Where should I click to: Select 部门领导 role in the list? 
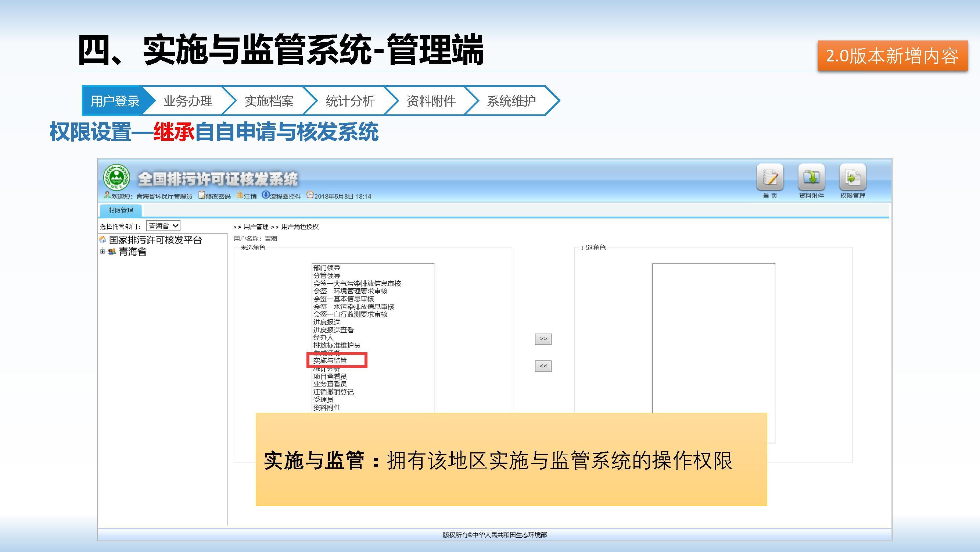(x=326, y=268)
